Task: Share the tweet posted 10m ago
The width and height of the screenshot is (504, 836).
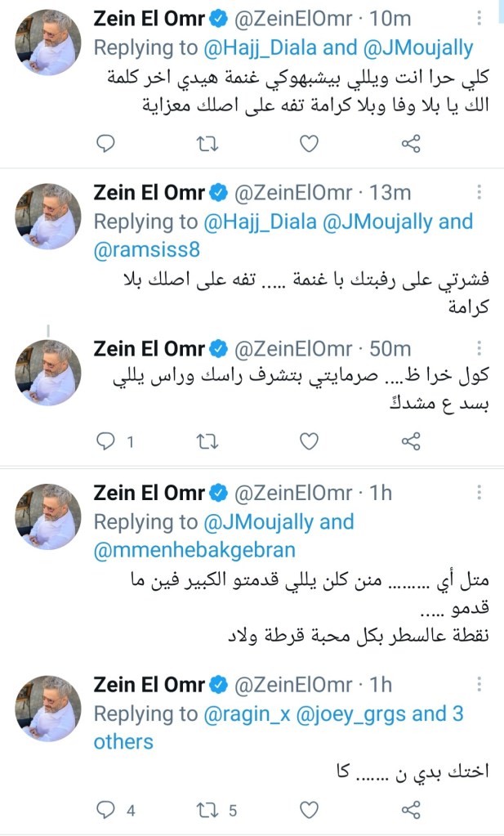Action: click(x=410, y=145)
